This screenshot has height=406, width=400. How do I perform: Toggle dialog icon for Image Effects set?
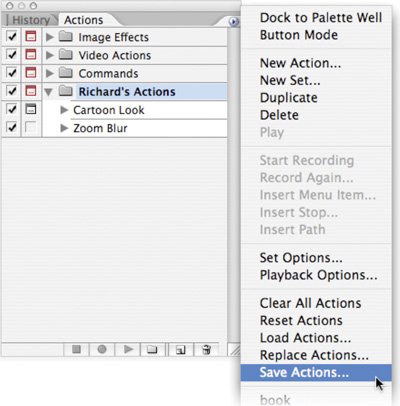pyautogui.click(x=31, y=36)
